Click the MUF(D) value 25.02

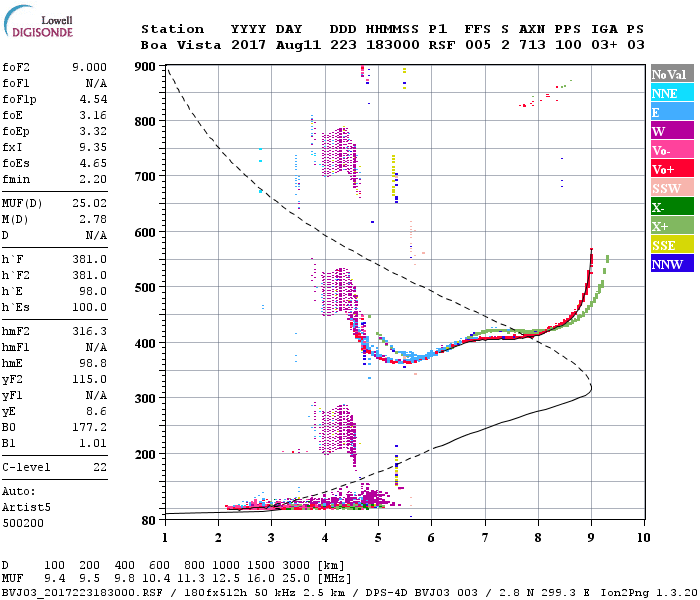click(x=89, y=204)
